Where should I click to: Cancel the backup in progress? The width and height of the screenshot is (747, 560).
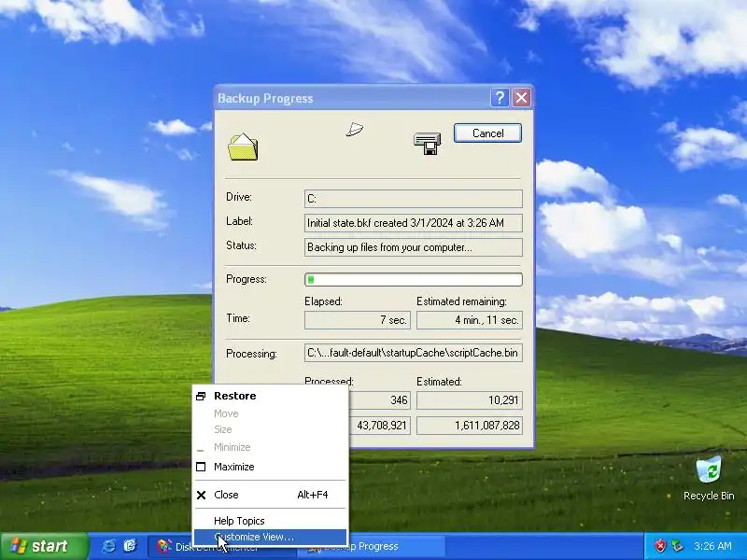pos(487,133)
